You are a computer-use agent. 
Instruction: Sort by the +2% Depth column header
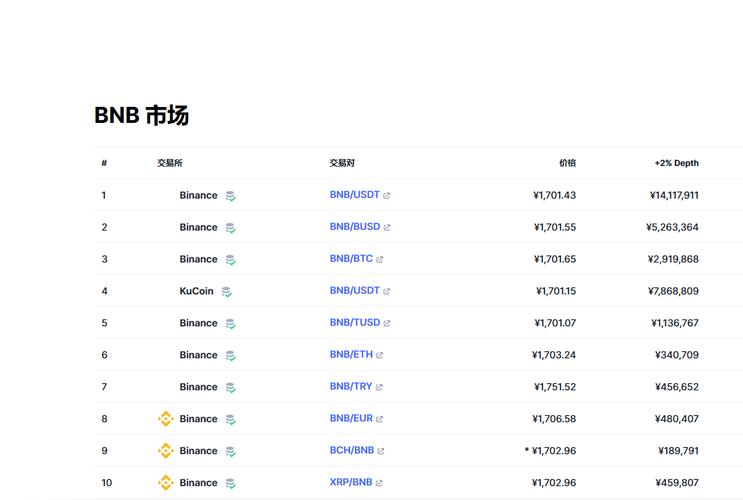[677, 163]
